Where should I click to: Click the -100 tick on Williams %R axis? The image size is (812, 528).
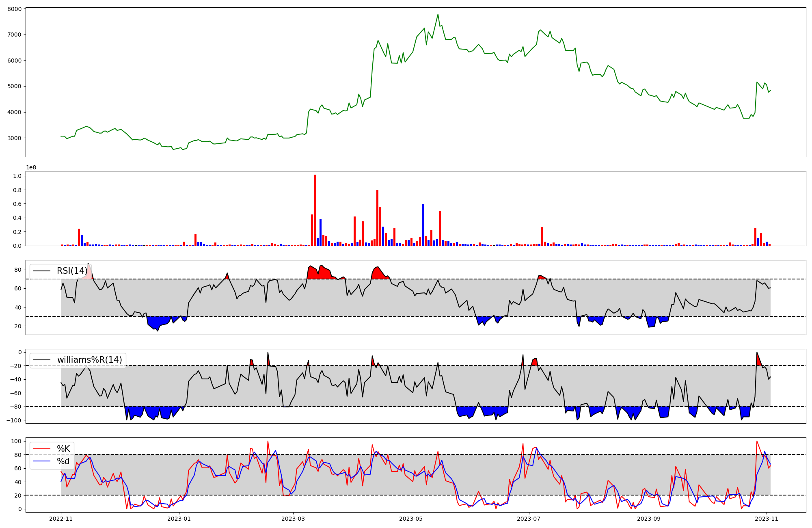pos(14,420)
